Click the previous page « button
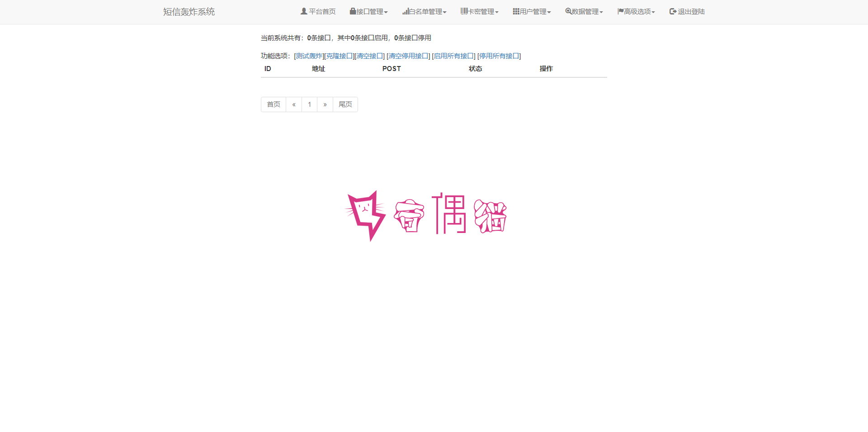868x432 pixels. [294, 104]
